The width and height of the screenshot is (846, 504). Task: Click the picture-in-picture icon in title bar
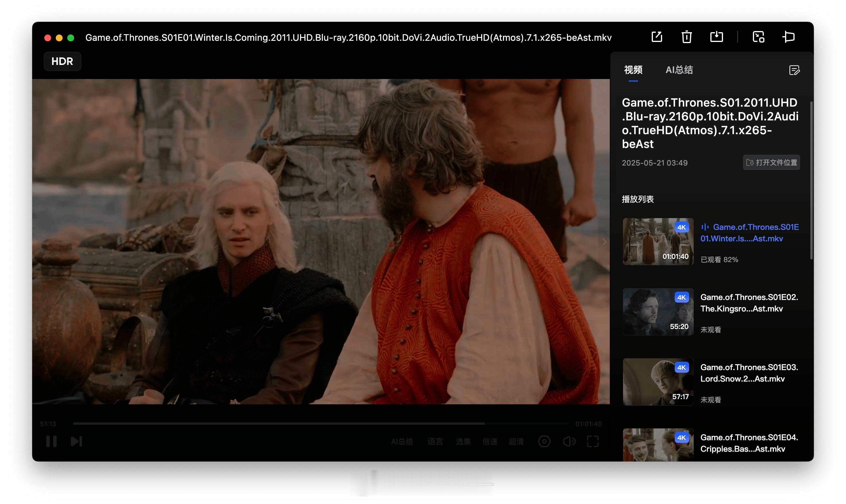coord(758,37)
